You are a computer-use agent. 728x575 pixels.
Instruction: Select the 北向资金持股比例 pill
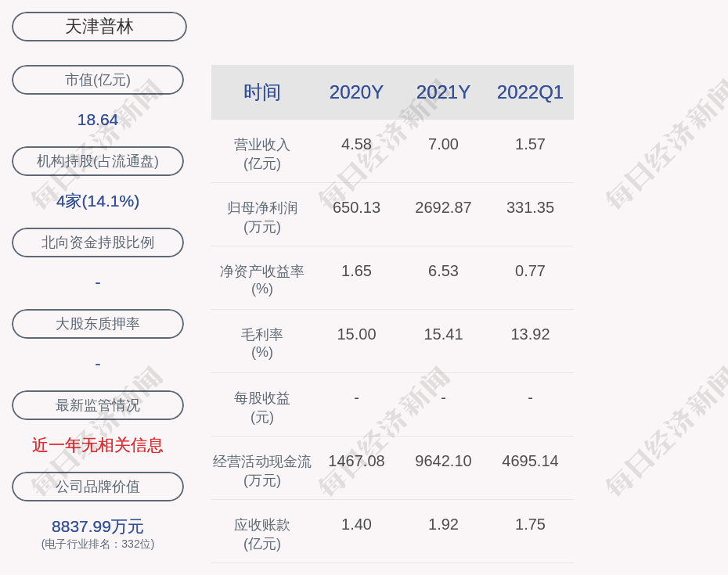point(98,243)
